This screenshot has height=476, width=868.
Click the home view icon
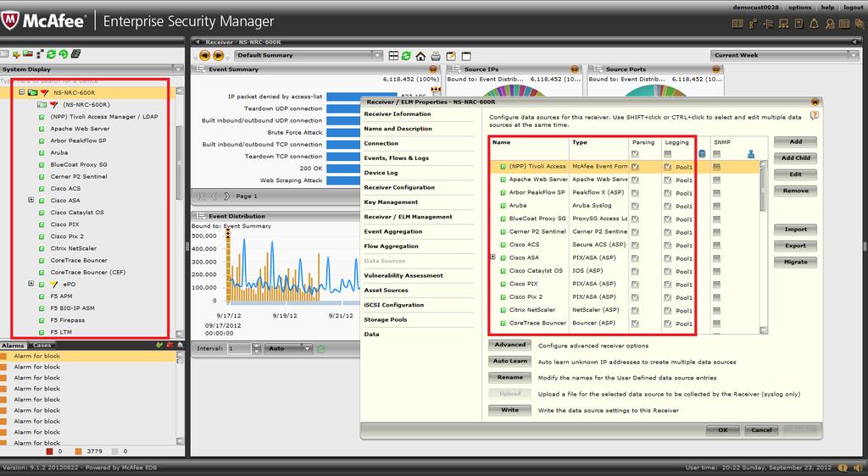(420, 56)
